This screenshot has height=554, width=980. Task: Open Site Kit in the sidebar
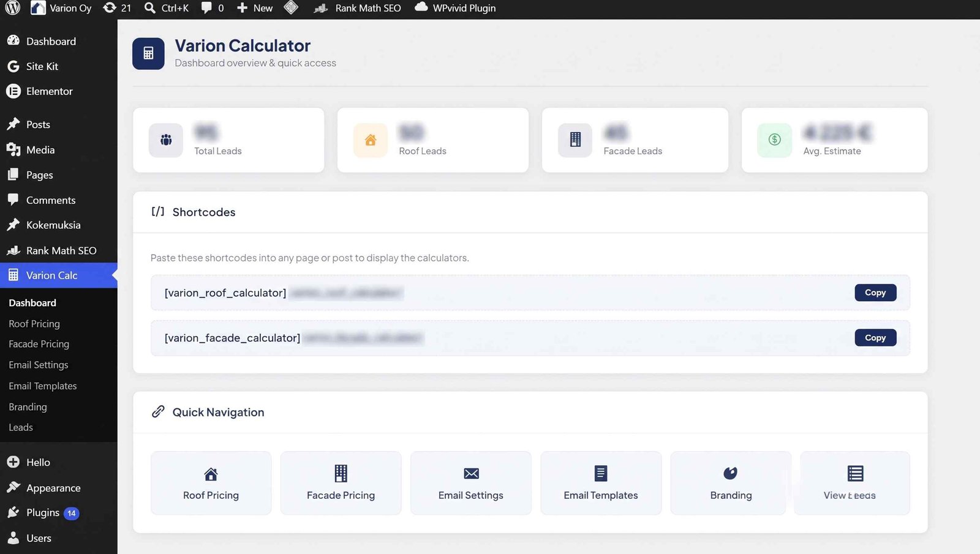pos(59,66)
